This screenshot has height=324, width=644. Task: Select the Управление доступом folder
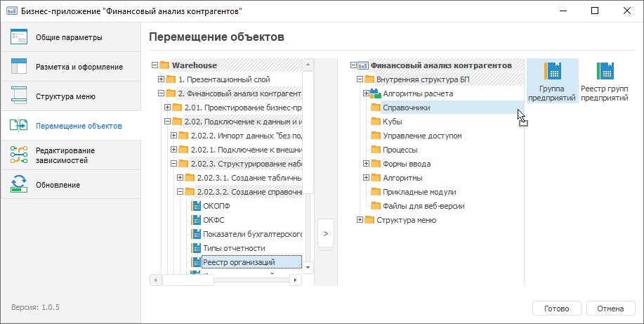point(422,136)
